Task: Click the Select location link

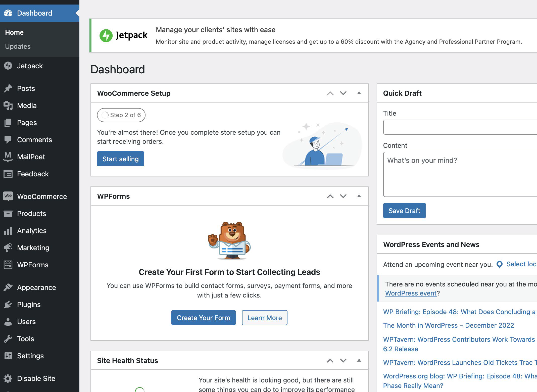Action: pyautogui.click(x=522, y=264)
